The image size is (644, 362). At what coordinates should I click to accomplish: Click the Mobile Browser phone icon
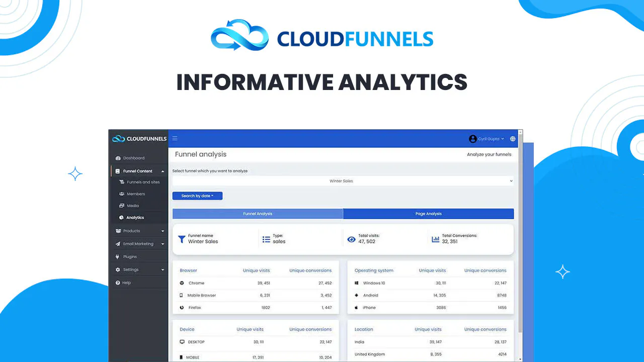coord(182,295)
